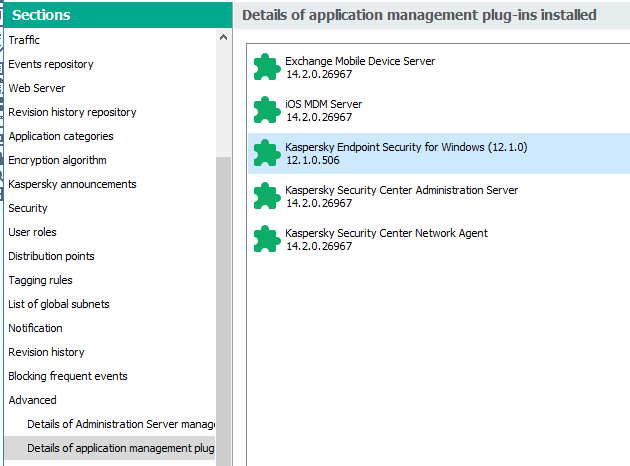Click the iOS MDM Server puzzle icon
This screenshot has height=466, width=630.
pos(266,110)
